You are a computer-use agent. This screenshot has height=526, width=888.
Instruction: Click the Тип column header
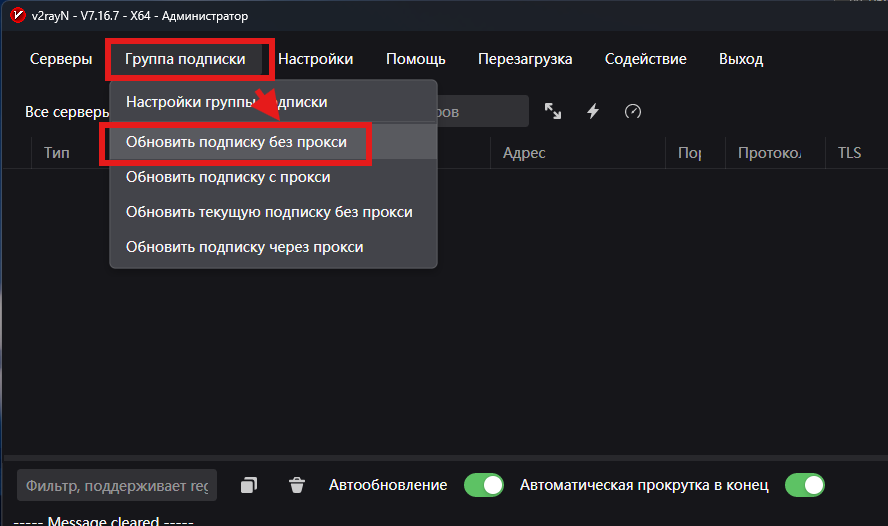(x=57, y=153)
